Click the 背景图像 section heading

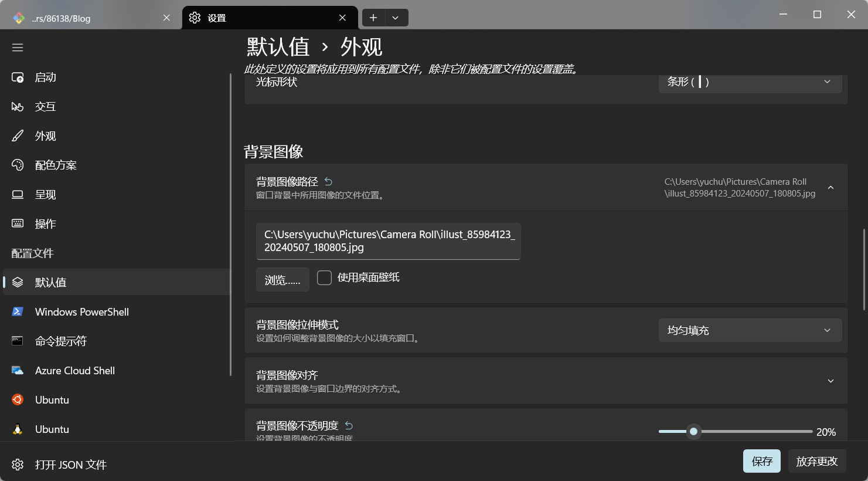(273, 152)
